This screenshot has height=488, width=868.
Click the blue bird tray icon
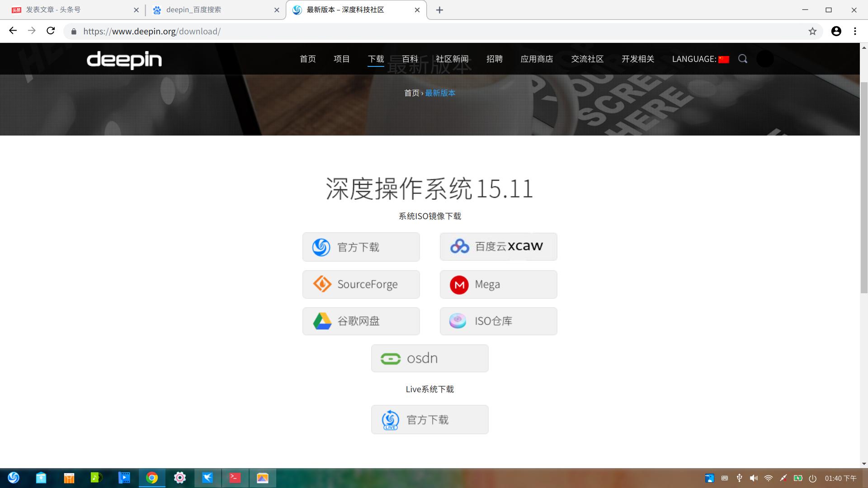click(x=710, y=478)
